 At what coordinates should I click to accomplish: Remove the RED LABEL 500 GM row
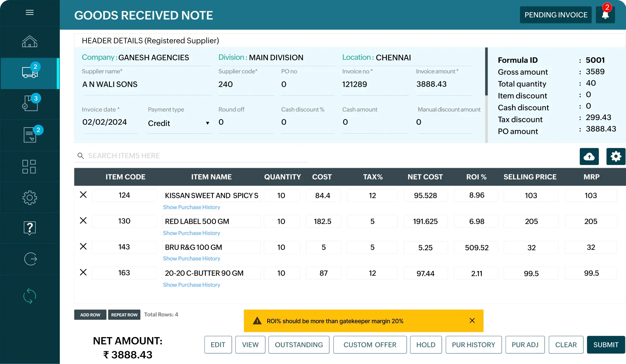click(83, 221)
